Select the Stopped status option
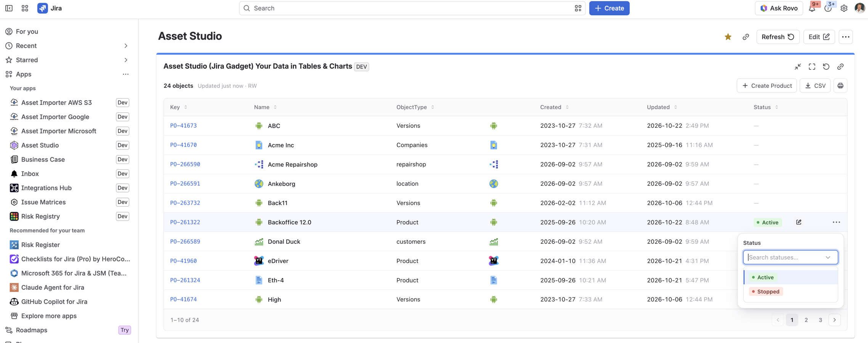This screenshot has width=868, height=343. (791, 292)
